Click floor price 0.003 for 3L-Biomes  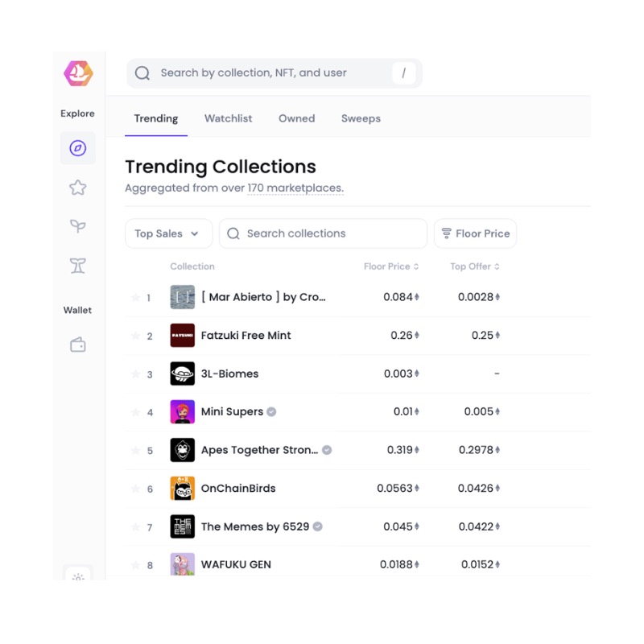point(401,374)
